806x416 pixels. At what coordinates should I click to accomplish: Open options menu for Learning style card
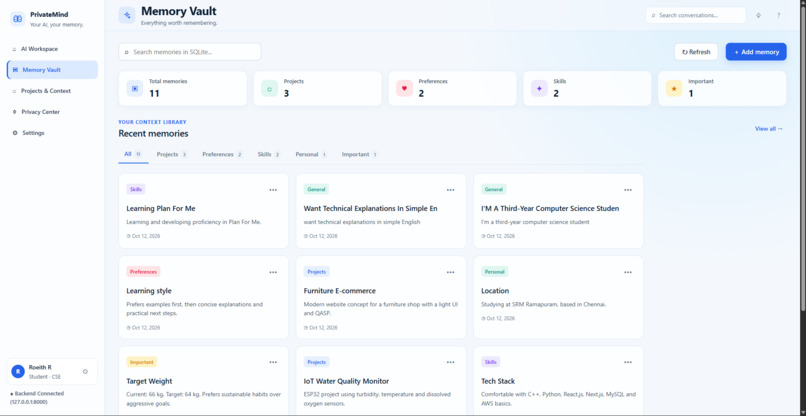(273, 272)
